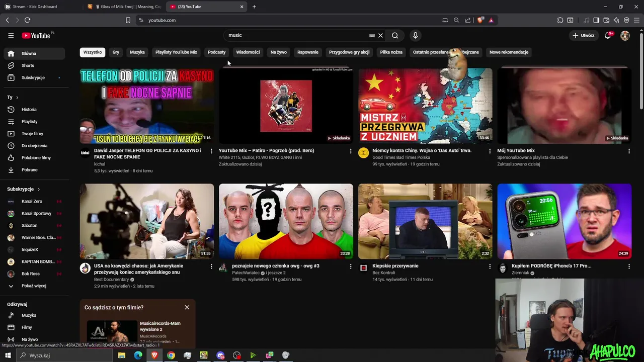Play the Kiepskie przerywanie thumbnail
The width and height of the screenshot is (644, 362).
pos(425,221)
